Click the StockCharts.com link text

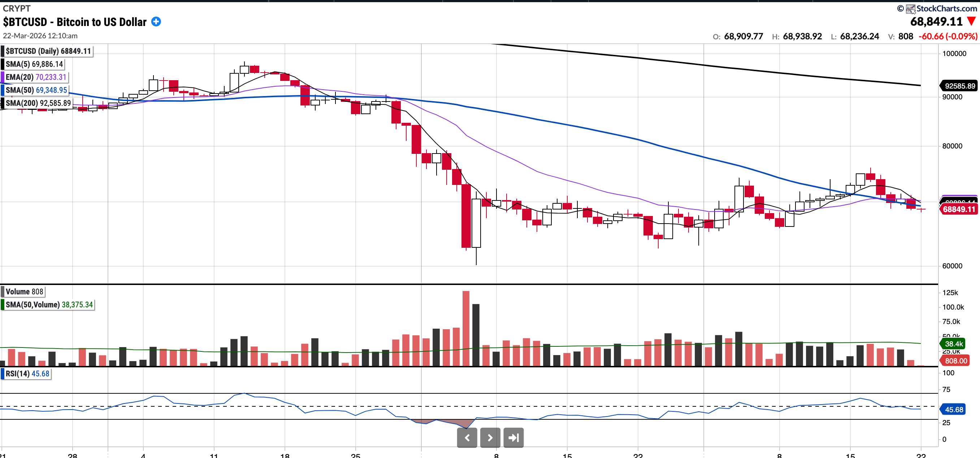(946, 9)
